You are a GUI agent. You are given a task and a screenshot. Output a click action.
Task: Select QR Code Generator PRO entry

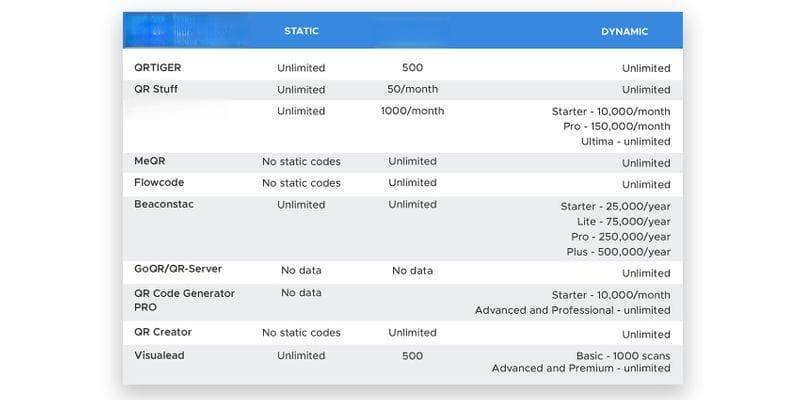coord(185,301)
